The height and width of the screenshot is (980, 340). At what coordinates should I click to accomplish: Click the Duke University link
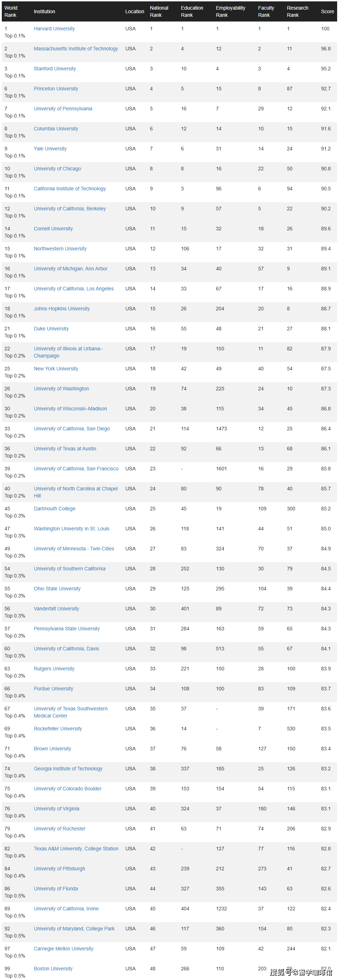coord(51,329)
